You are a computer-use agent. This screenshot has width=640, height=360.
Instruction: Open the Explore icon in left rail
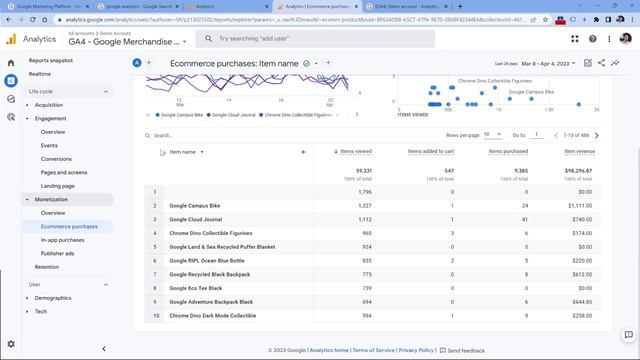pyautogui.click(x=11, y=99)
